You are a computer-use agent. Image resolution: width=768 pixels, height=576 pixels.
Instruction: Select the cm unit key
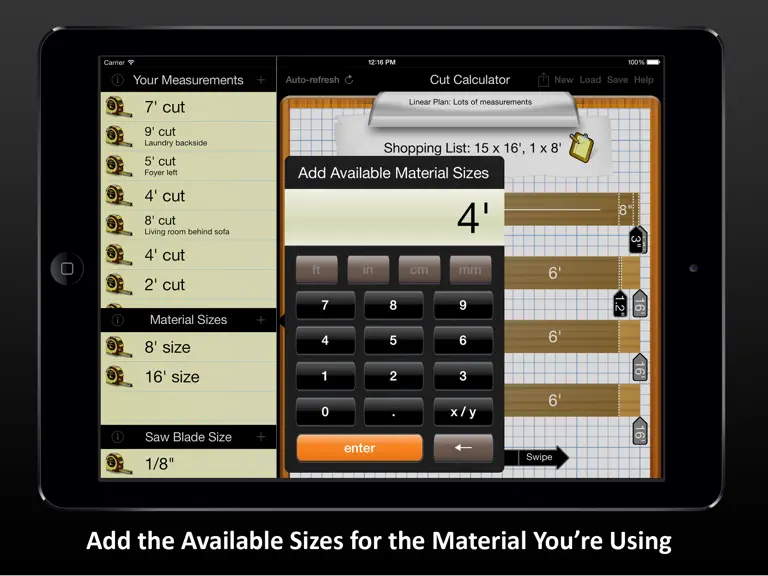pos(419,269)
